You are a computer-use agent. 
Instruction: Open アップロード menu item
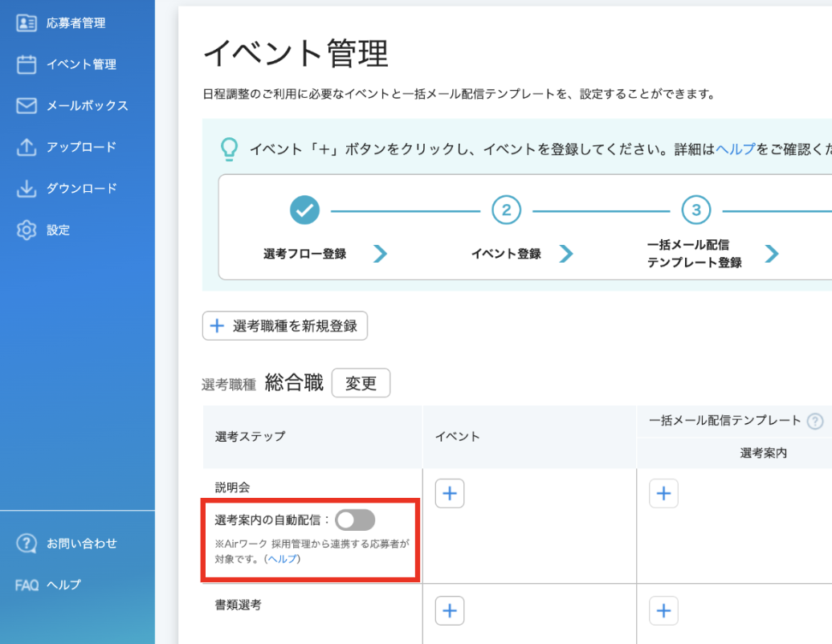point(81,147)
